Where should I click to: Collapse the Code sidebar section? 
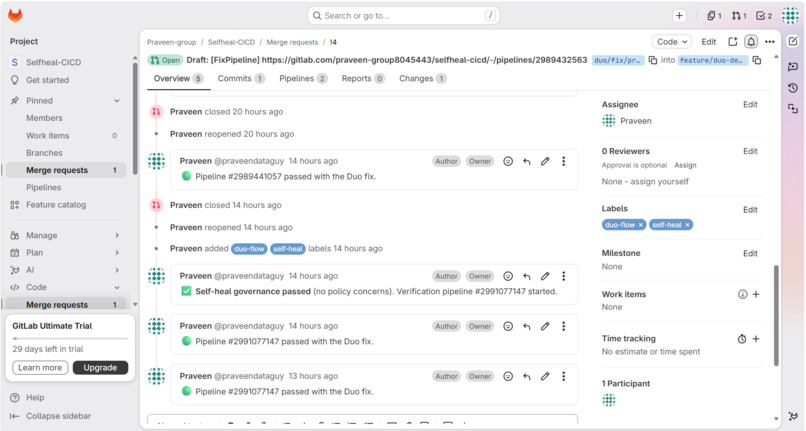(117, 288)
